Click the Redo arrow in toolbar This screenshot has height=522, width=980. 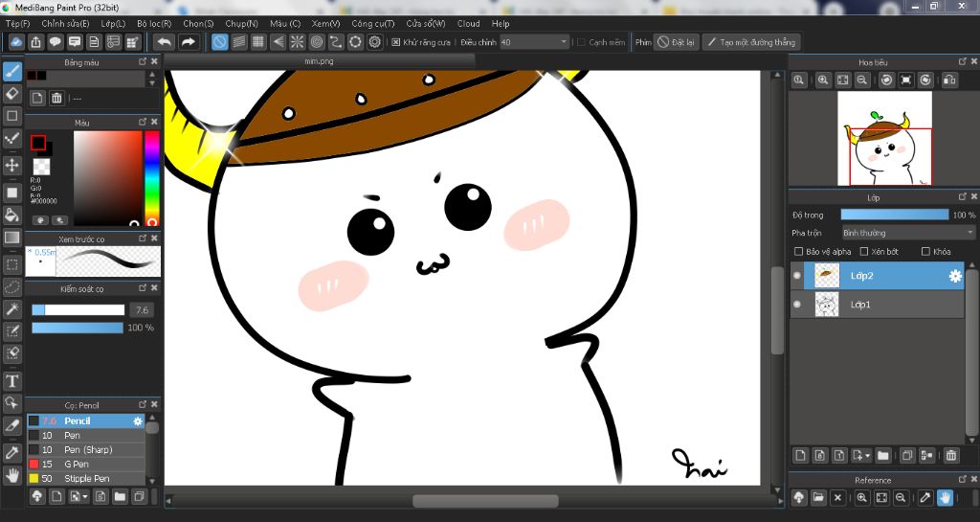click(189, 42)
